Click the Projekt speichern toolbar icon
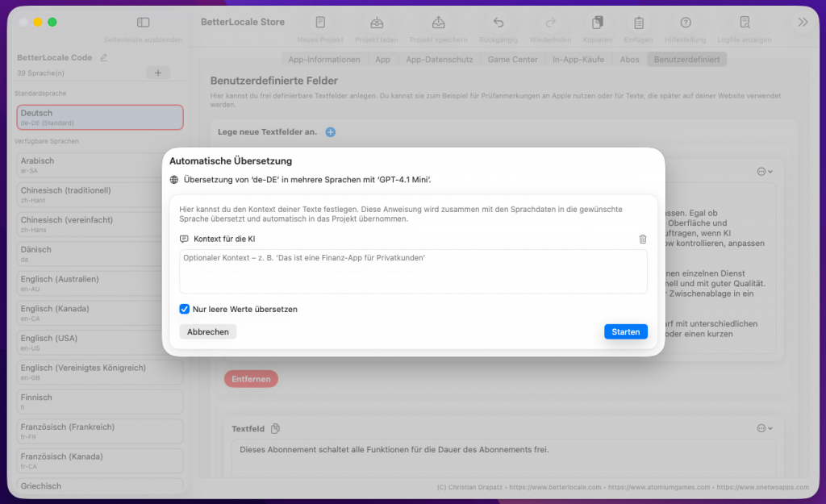This screenshot has height=504, width=826. coord(438,23)
